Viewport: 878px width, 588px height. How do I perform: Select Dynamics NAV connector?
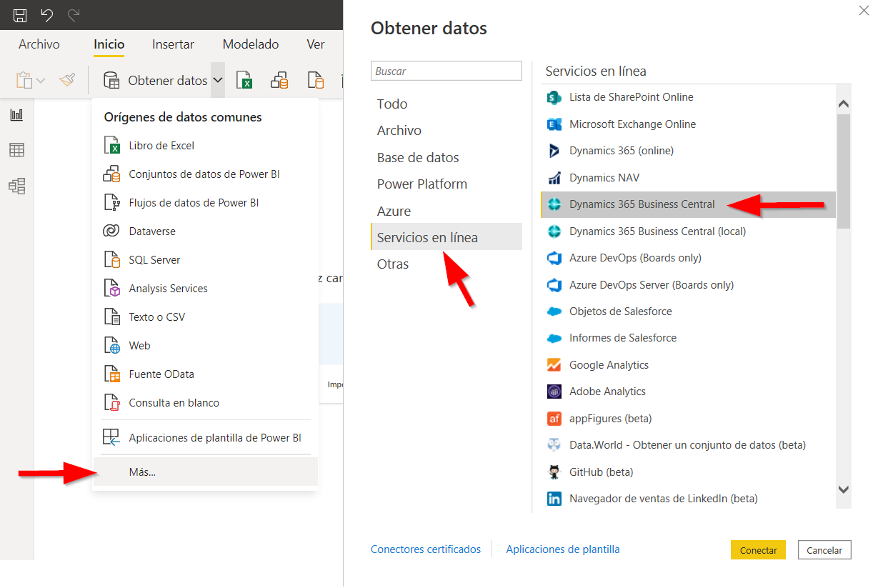[688, 178]
